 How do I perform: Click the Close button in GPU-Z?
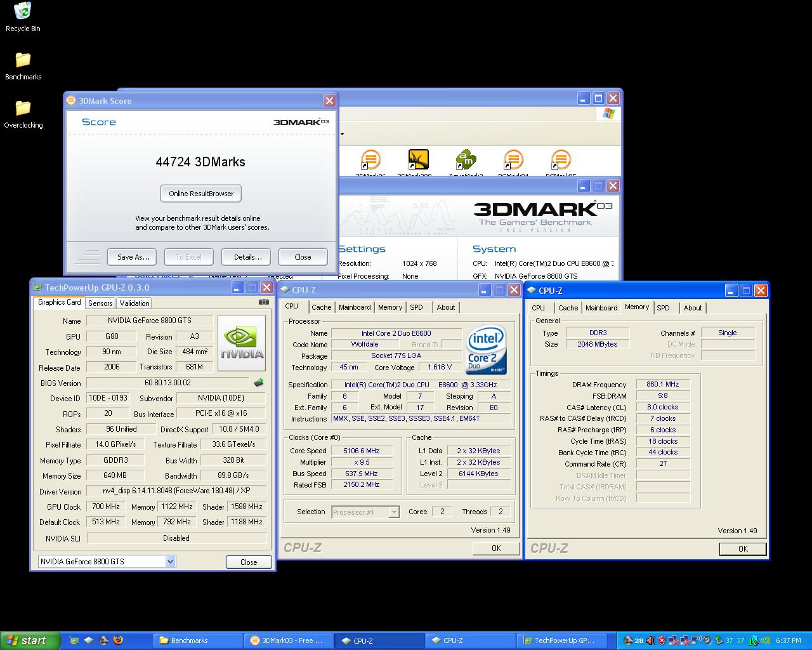click(249, 562)
